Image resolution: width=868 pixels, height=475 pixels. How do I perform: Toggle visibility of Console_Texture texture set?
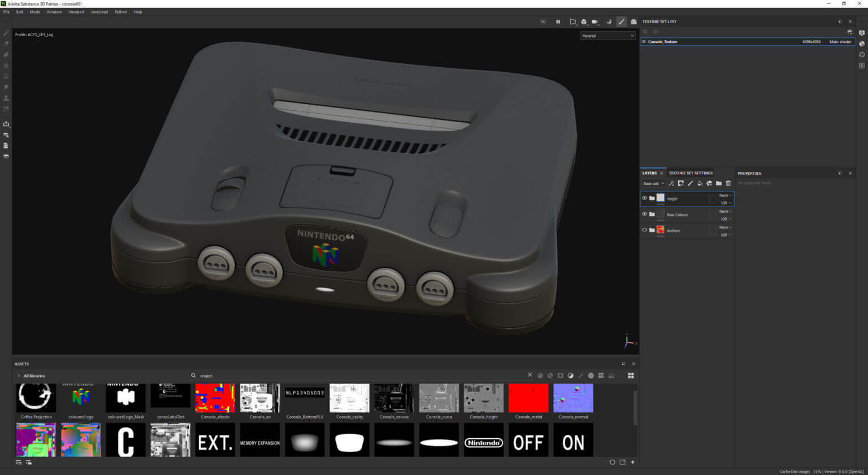(x=644, y=42)
